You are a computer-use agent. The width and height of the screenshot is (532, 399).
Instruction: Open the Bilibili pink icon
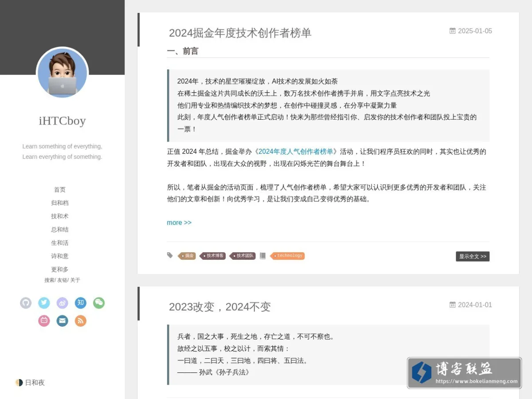[44, 321]
